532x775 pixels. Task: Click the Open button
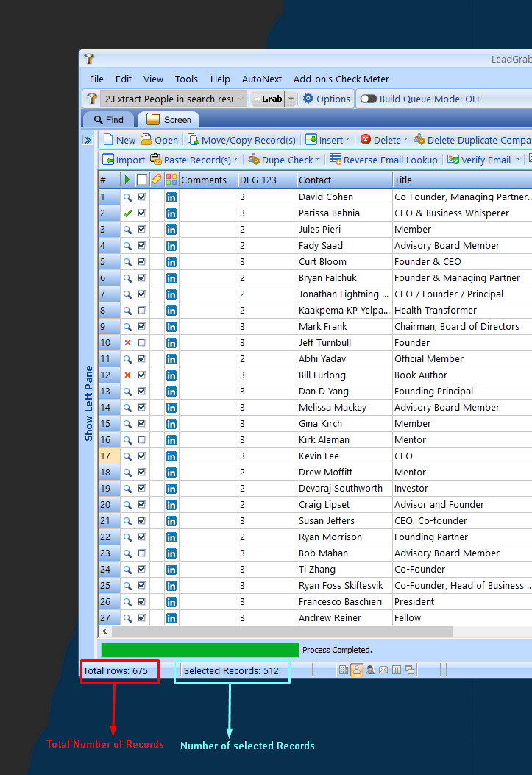coord(160,140)
